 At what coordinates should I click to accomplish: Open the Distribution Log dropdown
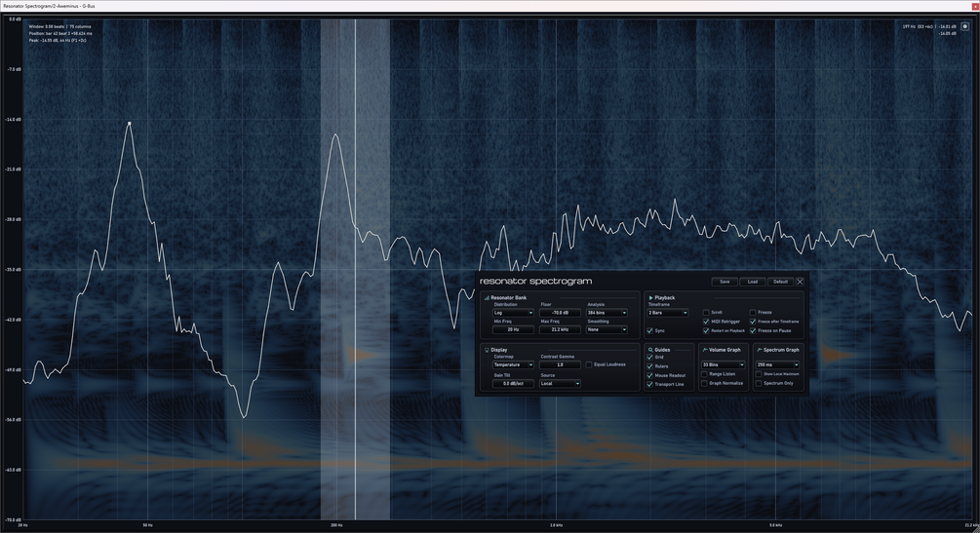513,313
